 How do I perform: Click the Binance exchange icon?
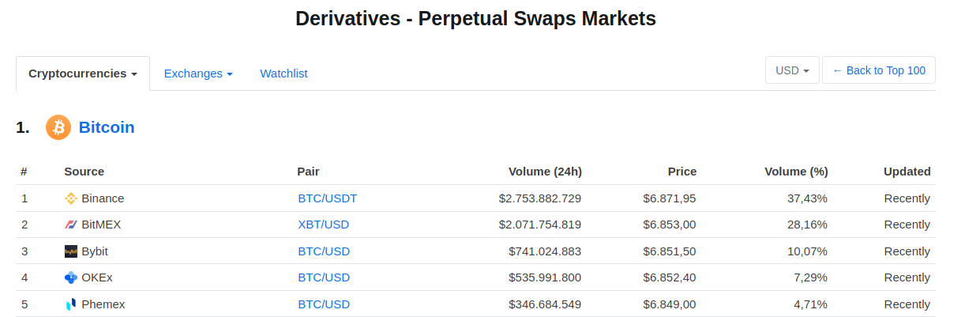coord(71,198)
